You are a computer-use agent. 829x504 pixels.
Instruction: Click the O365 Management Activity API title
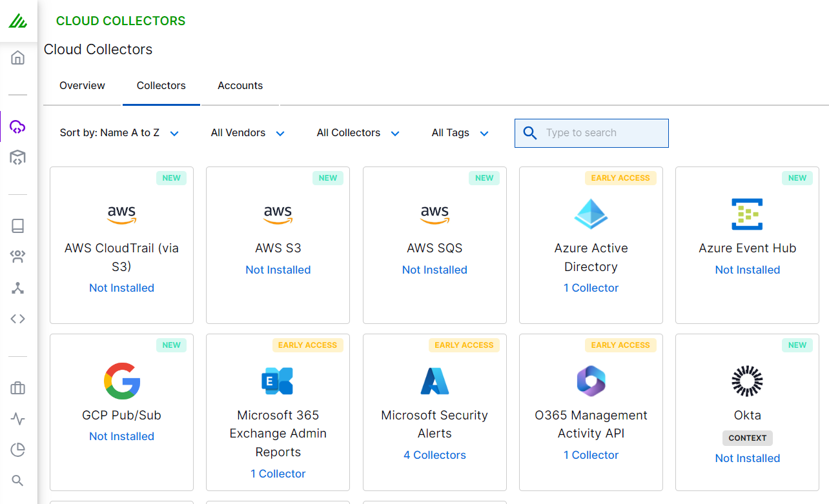pos(591,424)
